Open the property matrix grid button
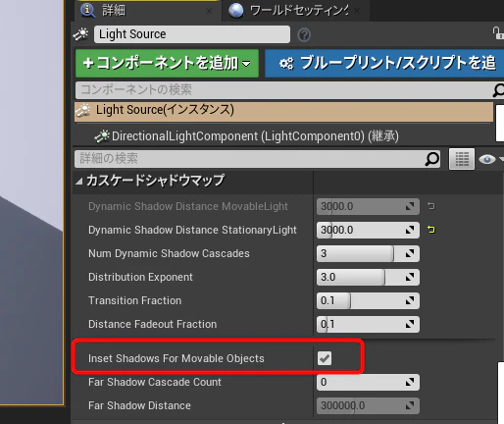The height and width of the screenshot is (424, 504). click(x=462, y=159)
